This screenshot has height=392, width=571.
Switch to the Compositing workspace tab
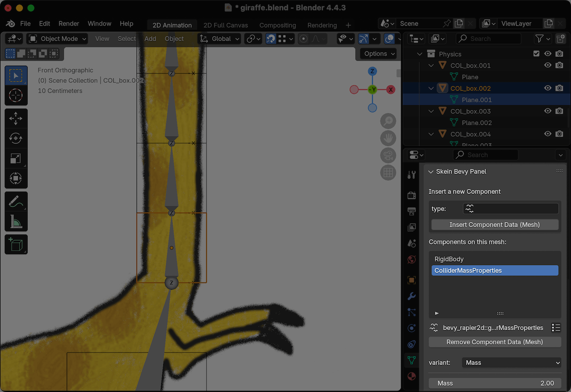277,25
